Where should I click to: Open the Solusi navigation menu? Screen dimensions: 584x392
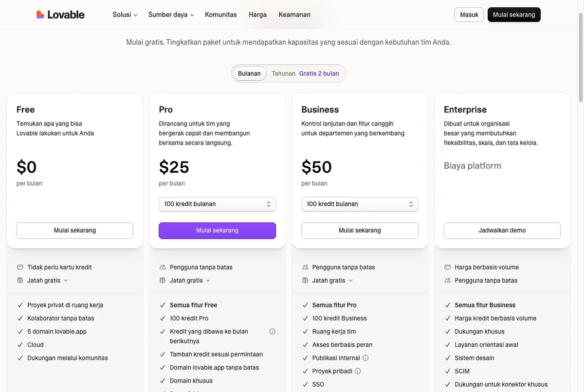(x=125, y=15)
